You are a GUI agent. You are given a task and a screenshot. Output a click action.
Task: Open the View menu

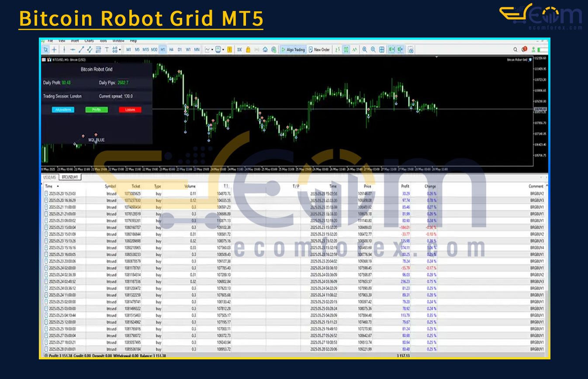62,41
